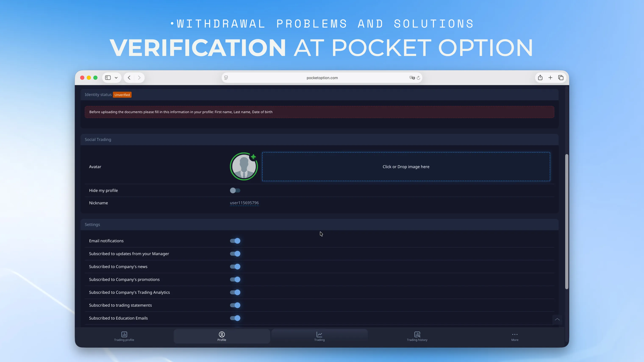
Task: Toggle Subscribed to updates from your Manager
Action: (x=235, y=254)
